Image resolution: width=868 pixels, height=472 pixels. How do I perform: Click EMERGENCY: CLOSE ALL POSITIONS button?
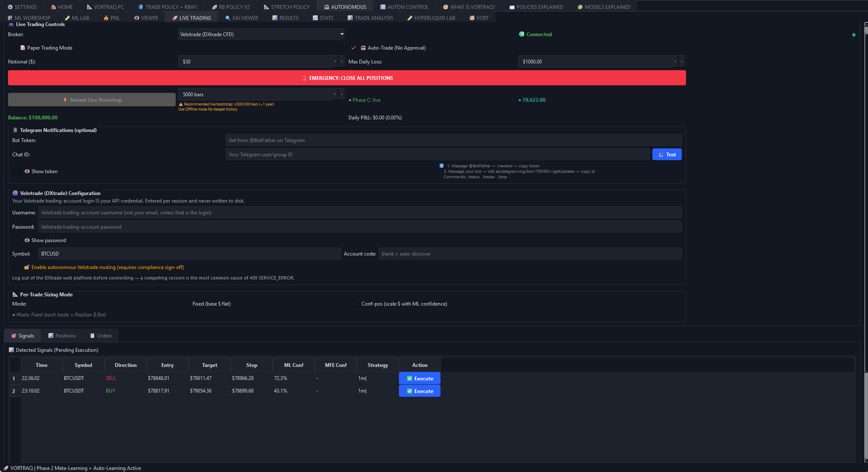pos(347,78)
